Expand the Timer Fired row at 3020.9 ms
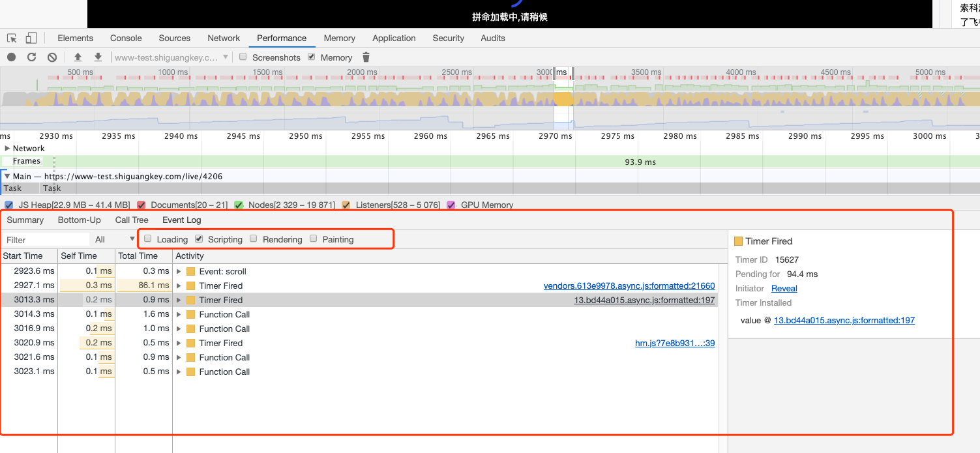Viewport: 980px width, 453px height. point(179,343)
